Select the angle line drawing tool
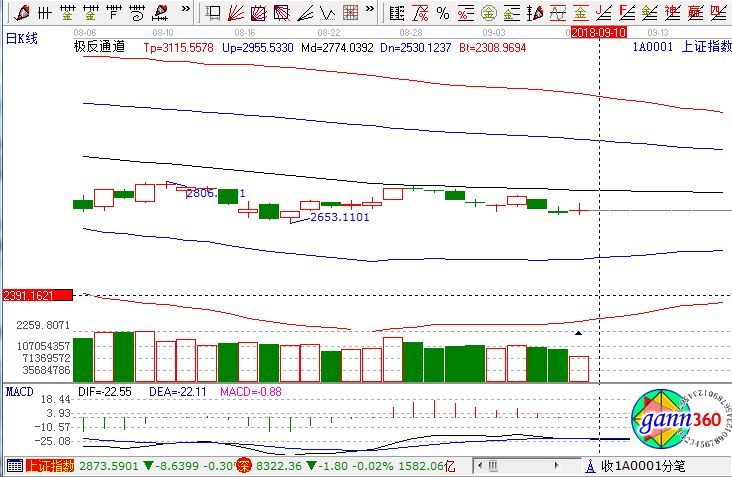Screen dimensions: 732x477 306,12
